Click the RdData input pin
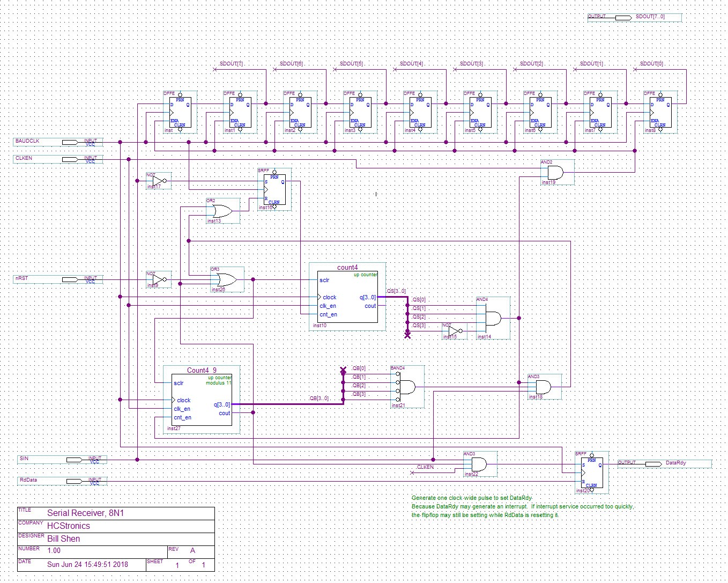The width and height of the screenshot is (728, 583). tap(75, 481)
